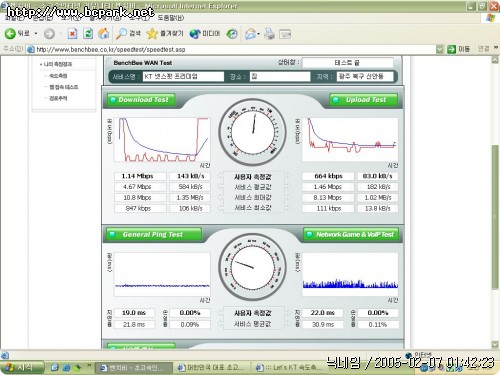The width and height of the screenshot is (500, 375).
Task: Open the Back button history dropdown arrow
Action: pyautogui.click(x=36, y=34)
